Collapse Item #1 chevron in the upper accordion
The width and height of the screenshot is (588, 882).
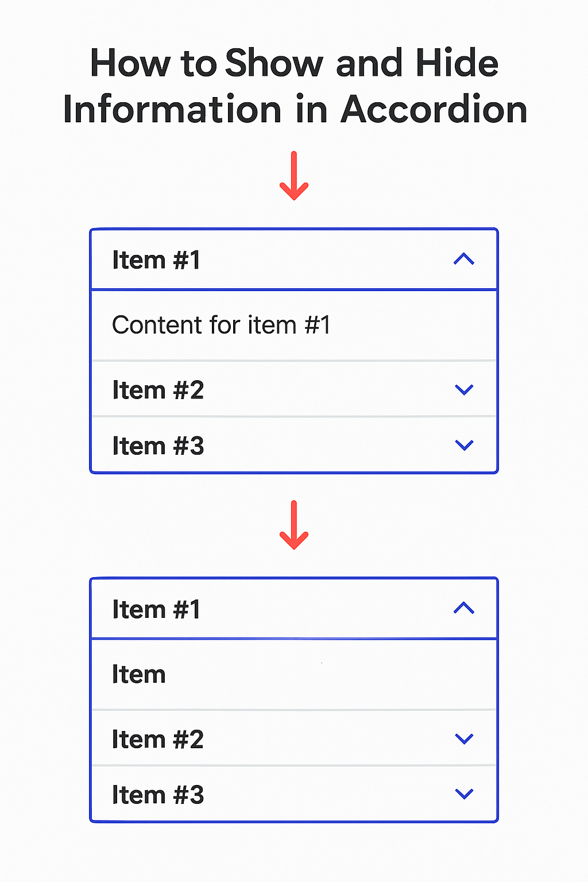click(464, 260)
